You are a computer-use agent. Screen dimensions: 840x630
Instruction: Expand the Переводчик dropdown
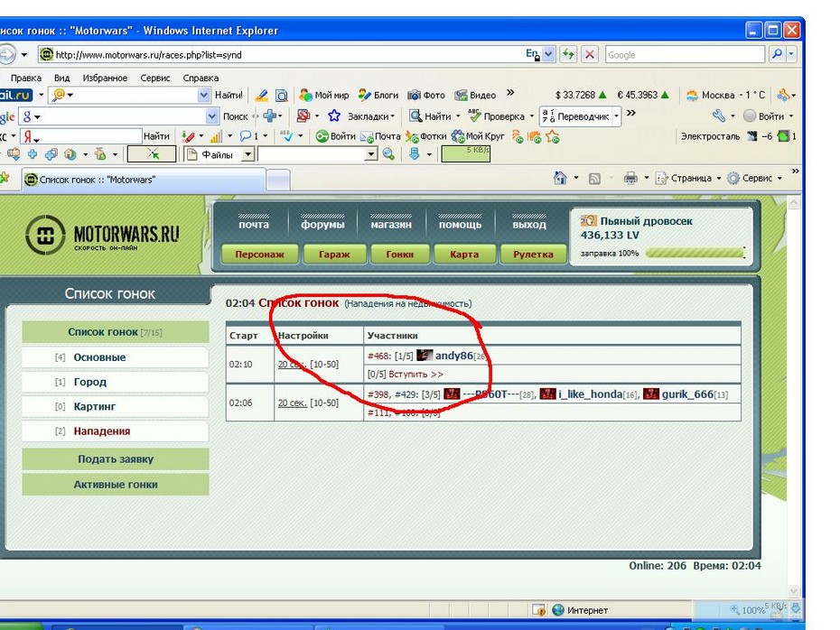point(617,116)
